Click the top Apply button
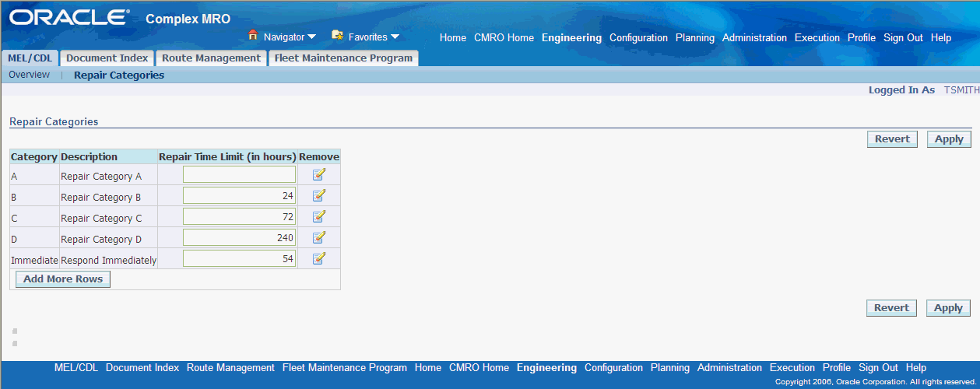Image resolution: width=980 pixels, height=389 pixels. coord(949,139)
